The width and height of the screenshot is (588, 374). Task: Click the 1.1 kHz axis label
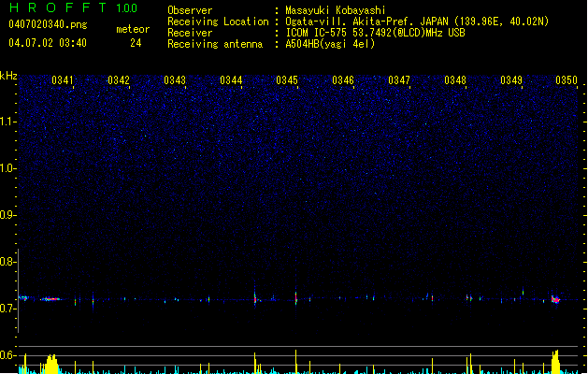[x=7, y=122]
